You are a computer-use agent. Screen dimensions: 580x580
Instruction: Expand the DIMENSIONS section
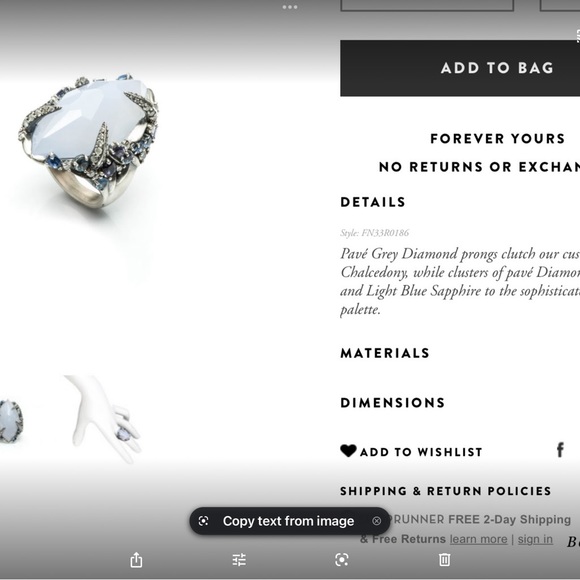pyautogui.click(x=392, y=402)
